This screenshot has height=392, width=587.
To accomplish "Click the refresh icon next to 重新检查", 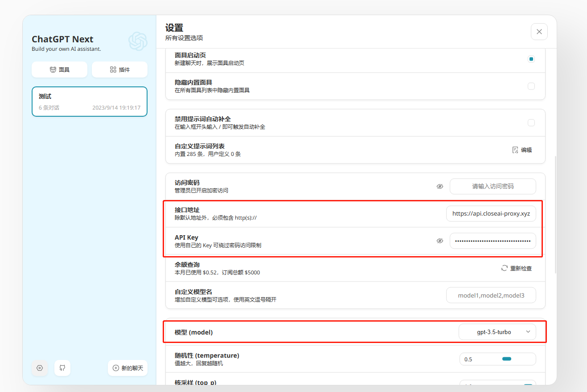I will (504, 268).
